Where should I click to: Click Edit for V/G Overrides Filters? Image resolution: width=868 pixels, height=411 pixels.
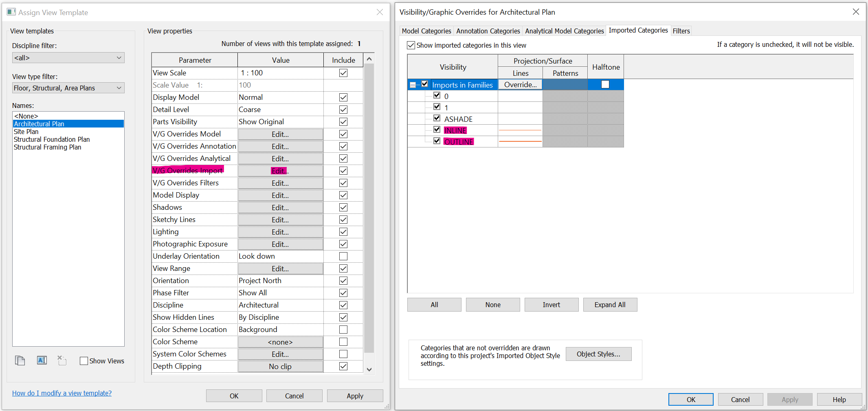280,183
